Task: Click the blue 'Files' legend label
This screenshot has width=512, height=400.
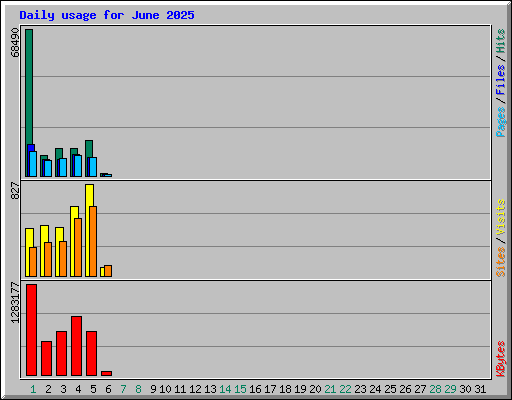Action: tap(500, 80)
